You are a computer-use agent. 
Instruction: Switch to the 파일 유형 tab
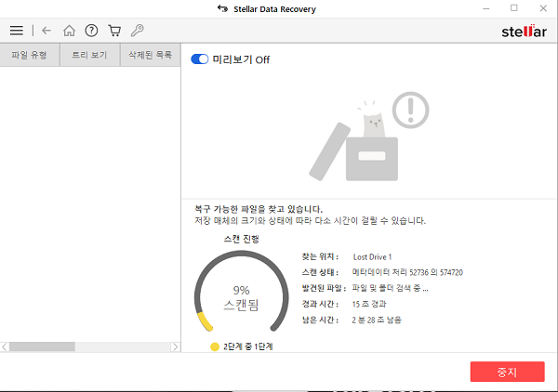click(29, 55)
